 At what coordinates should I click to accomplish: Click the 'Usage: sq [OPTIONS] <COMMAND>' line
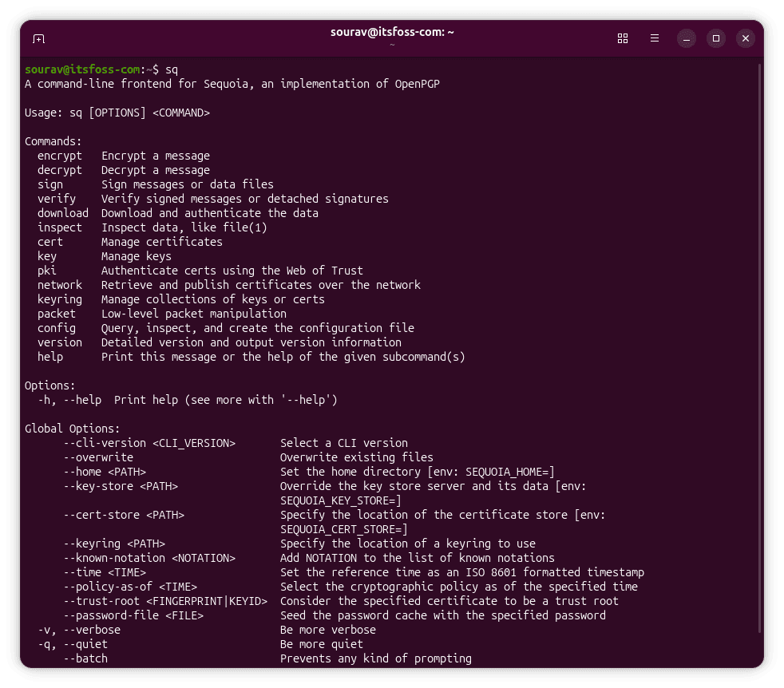click(117, 113)
